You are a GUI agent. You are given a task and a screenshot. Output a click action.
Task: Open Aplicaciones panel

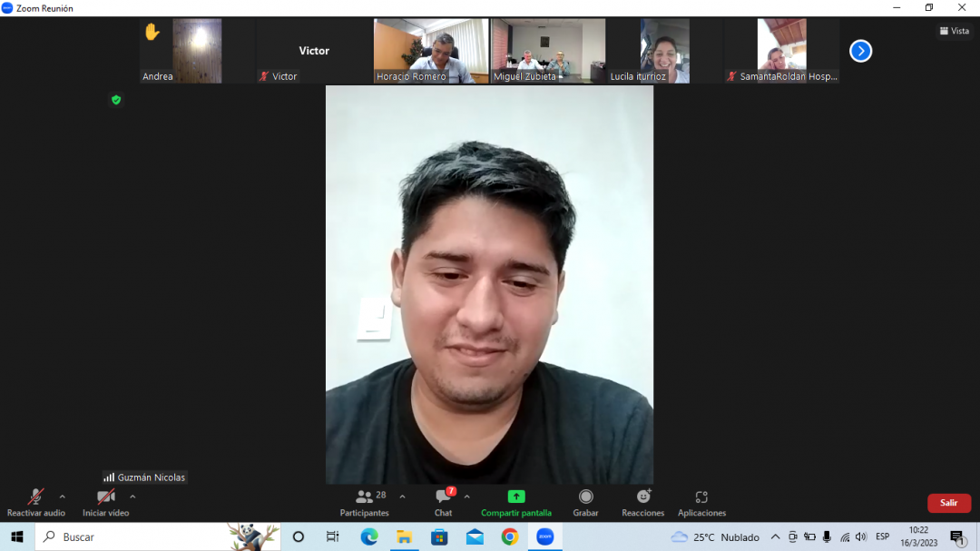[x=701, y=503]
